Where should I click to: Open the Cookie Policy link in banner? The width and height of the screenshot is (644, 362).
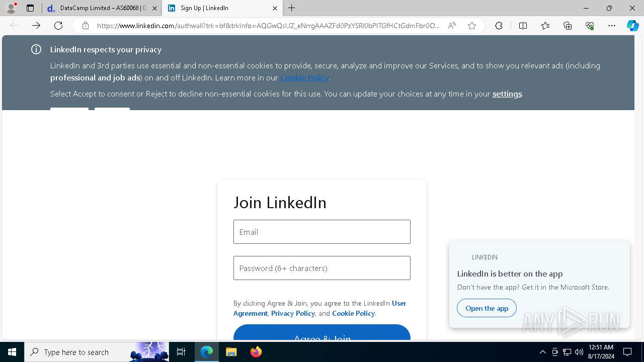(x=304, y=77)
